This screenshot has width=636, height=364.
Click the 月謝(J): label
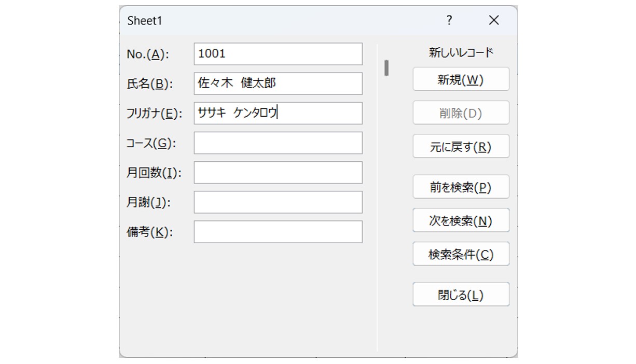tap(149, 203)
